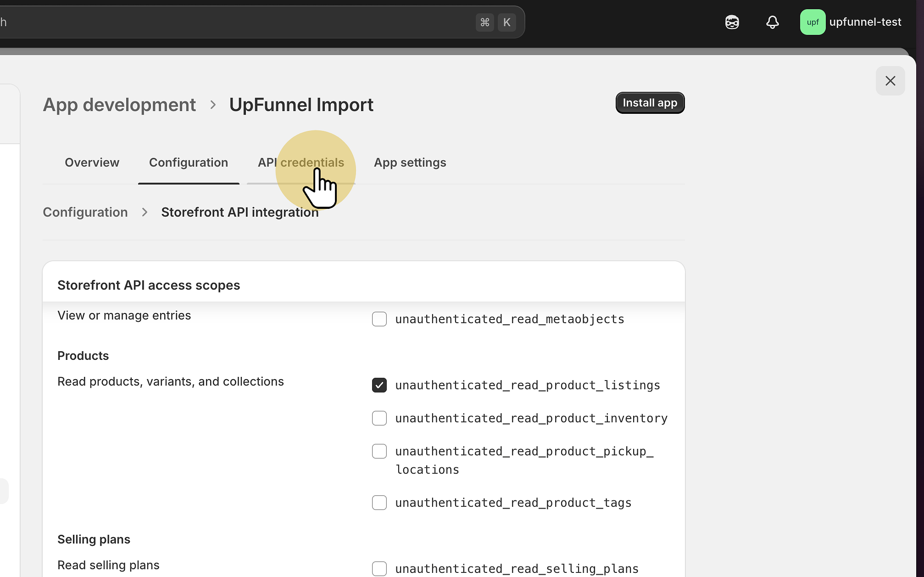The image size is (924, 577).
Task: Close the app development panel
Action: tap(890, 81)
